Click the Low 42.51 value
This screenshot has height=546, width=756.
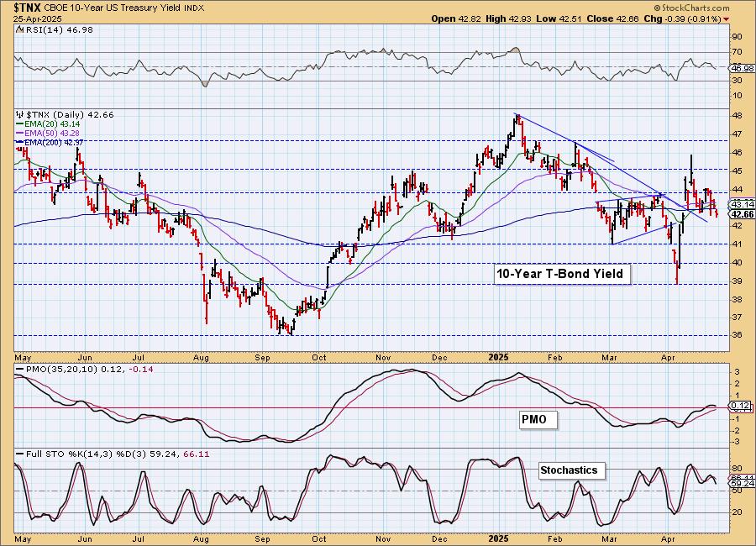(x=559, y=18)
